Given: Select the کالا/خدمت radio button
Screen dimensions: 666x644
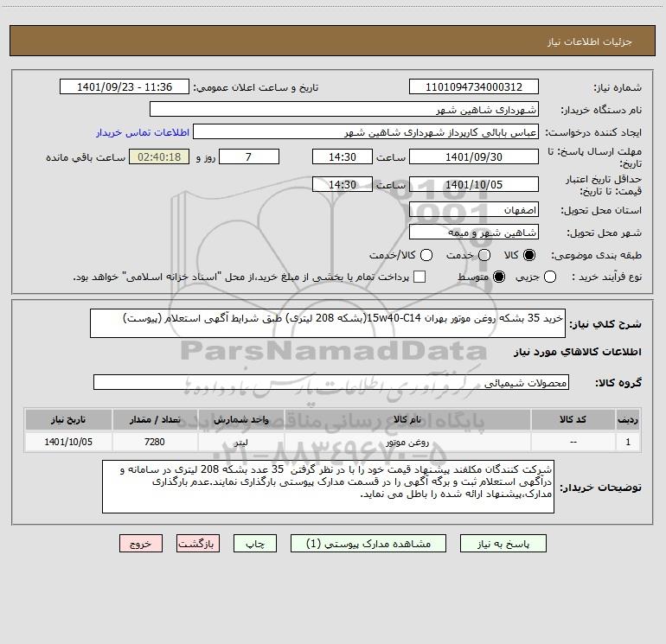Looking at the screenshot, I should point(426,255).
